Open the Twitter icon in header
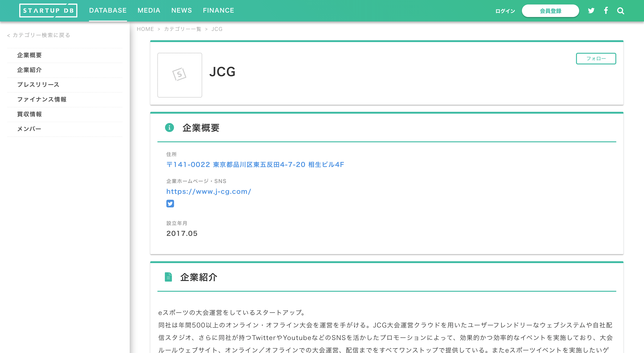The height and width of the screenshot is (353, 644). pos(591,11)
